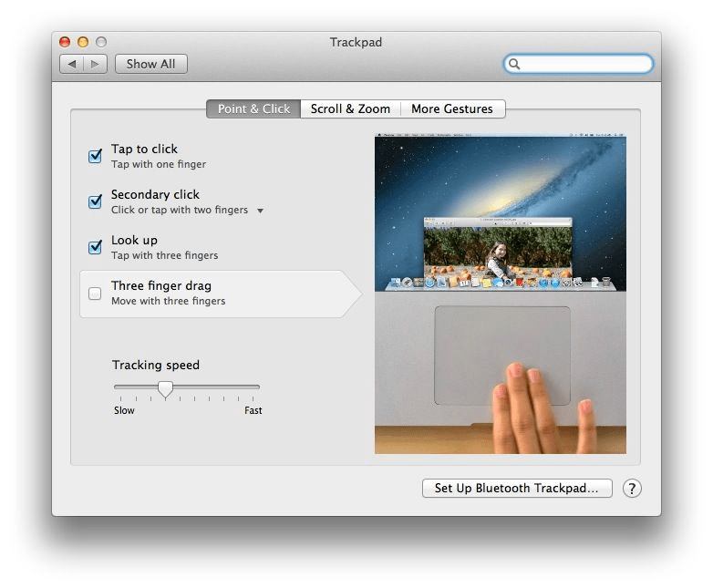This screenshot has width=713, height=588.
Task: Expand the Secondary click options arrow
Action: coord(260,211)
